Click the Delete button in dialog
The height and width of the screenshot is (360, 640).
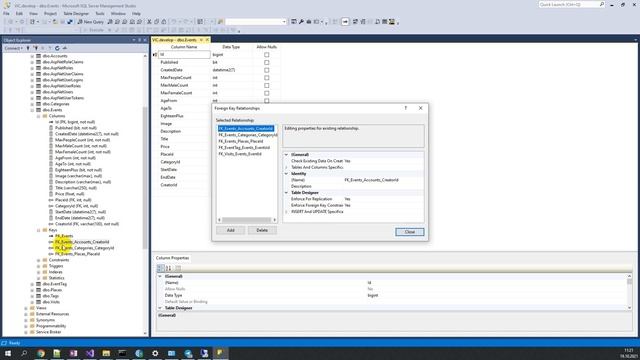click(262, 230)
